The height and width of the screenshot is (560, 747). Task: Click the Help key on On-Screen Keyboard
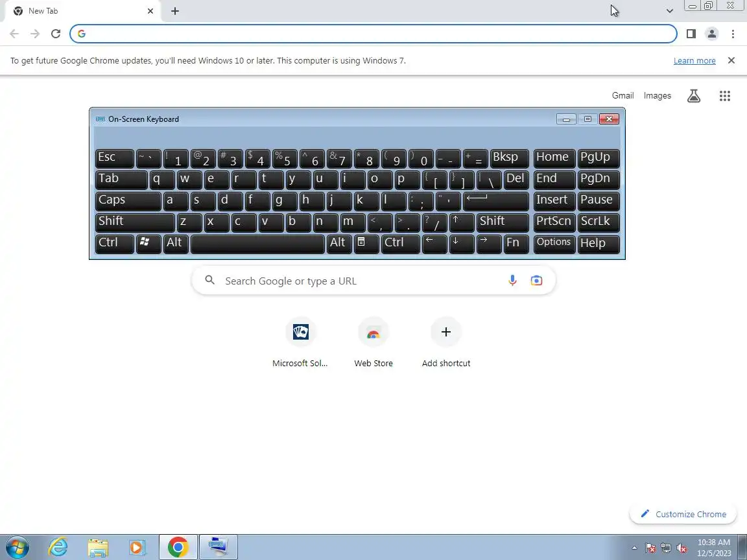click(x=599, y=244)
